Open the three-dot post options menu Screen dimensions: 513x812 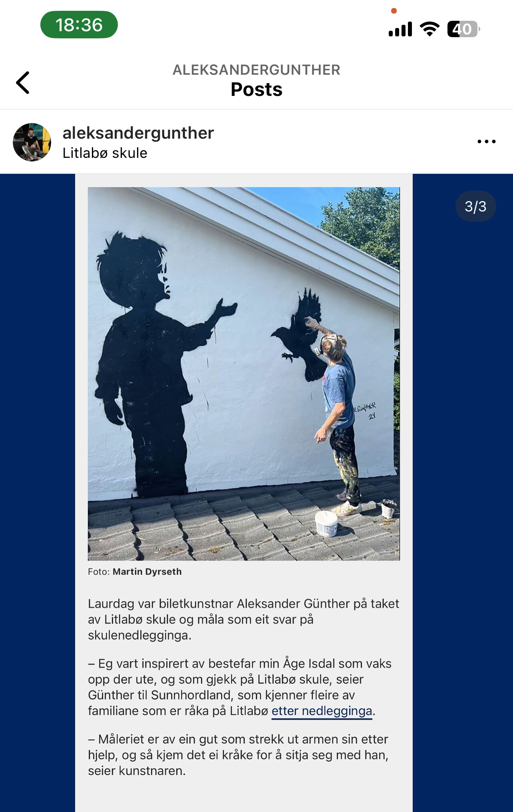[486, 141]
